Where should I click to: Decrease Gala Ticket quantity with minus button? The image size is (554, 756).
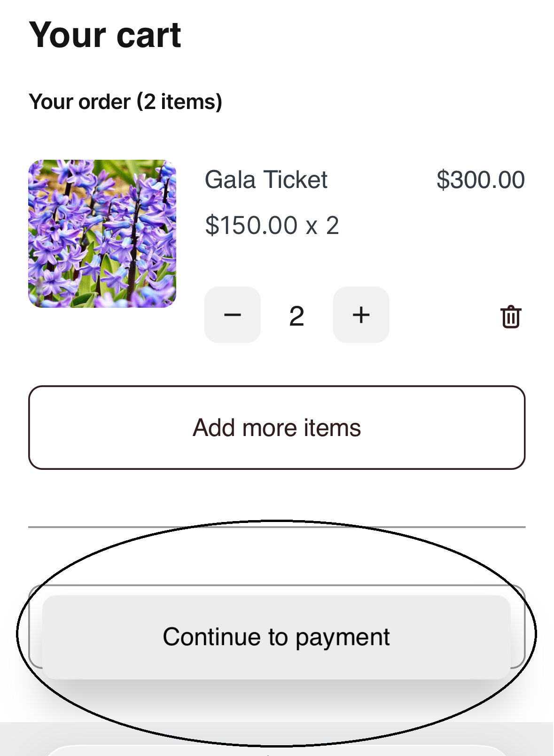(x=232, y=315)
